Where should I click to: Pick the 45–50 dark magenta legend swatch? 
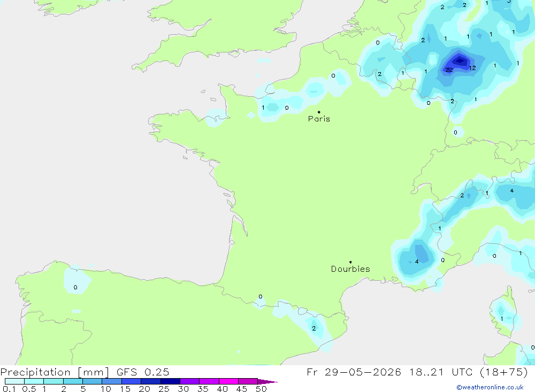(248, 381)
